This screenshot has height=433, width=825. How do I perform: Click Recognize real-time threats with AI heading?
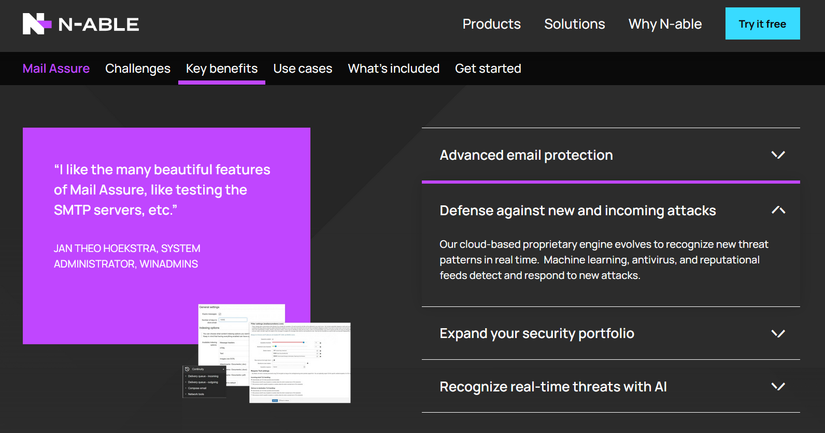553,387
